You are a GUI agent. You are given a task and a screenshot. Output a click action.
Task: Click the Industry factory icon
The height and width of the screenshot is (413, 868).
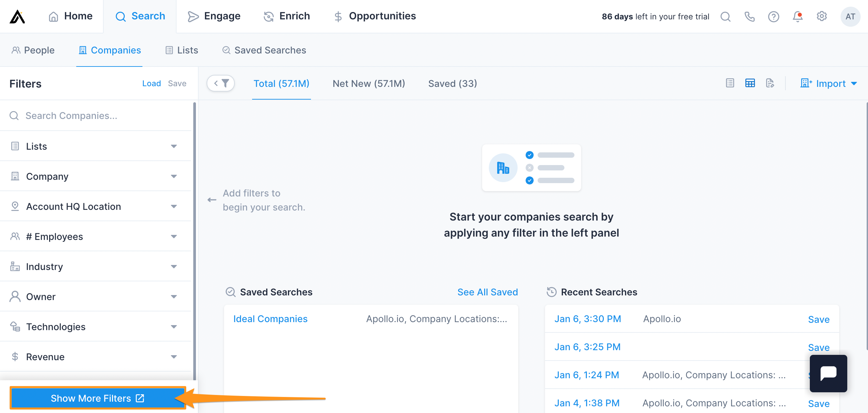point(15,266)
